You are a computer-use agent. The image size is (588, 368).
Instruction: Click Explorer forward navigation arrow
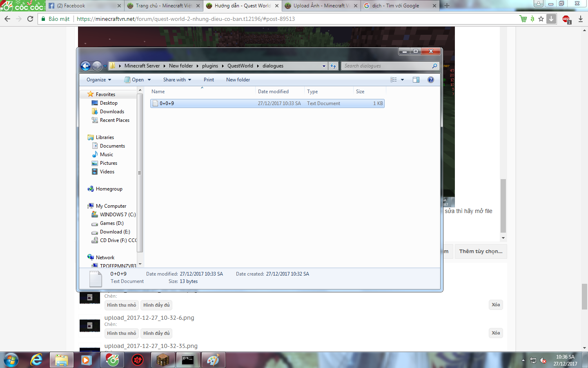coord(97,66)
